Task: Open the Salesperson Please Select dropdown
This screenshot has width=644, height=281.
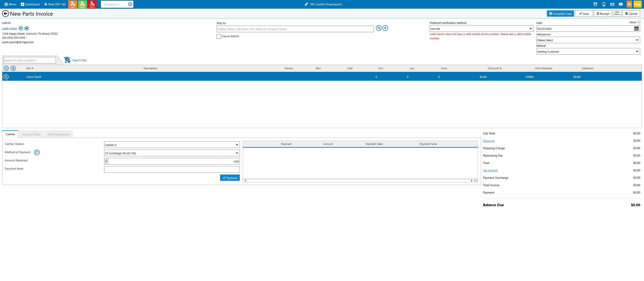Action: 588,40
